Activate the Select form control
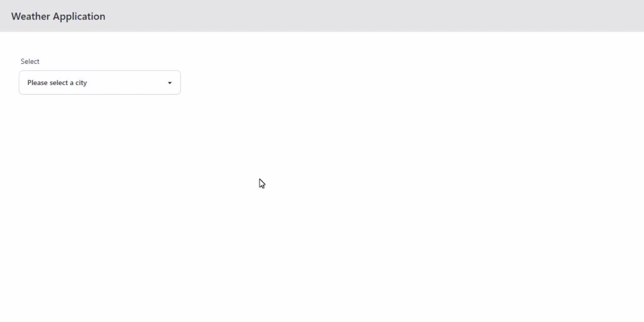The width and height of the screenshot is (644, 322). click(x=99, y=82)
